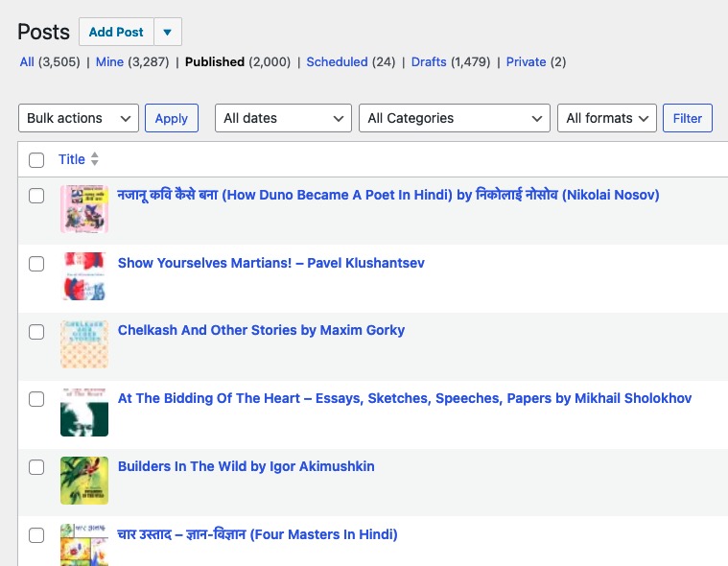Click thumbnail for How Duno Became A Poet
Viewport: 728px width, 566px height.
pyautogui.click(x=84, y=209)
